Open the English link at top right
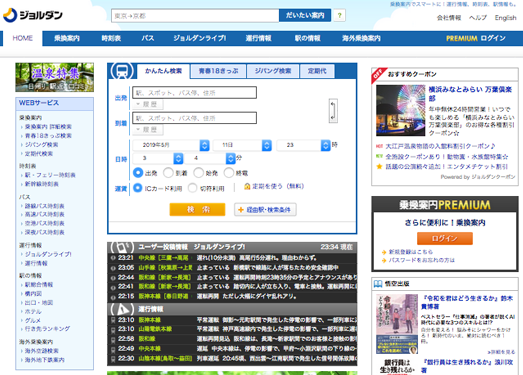Image resolution: width=523 pixels, height=375 pixels. 505,18
